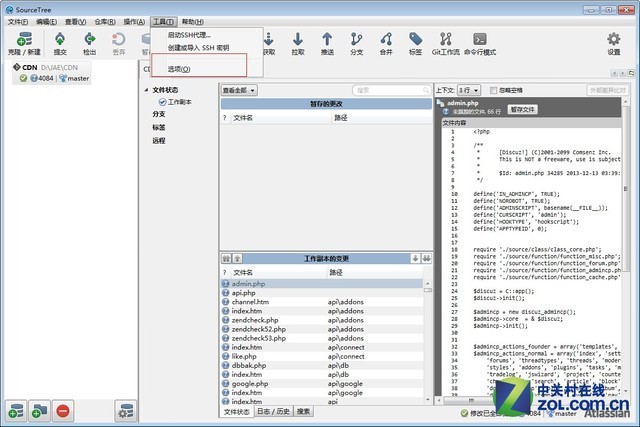Switch to the Log / History (日志/历史) tab
The width and height of the screenshot is (640, 427).
tap(273, 411)
